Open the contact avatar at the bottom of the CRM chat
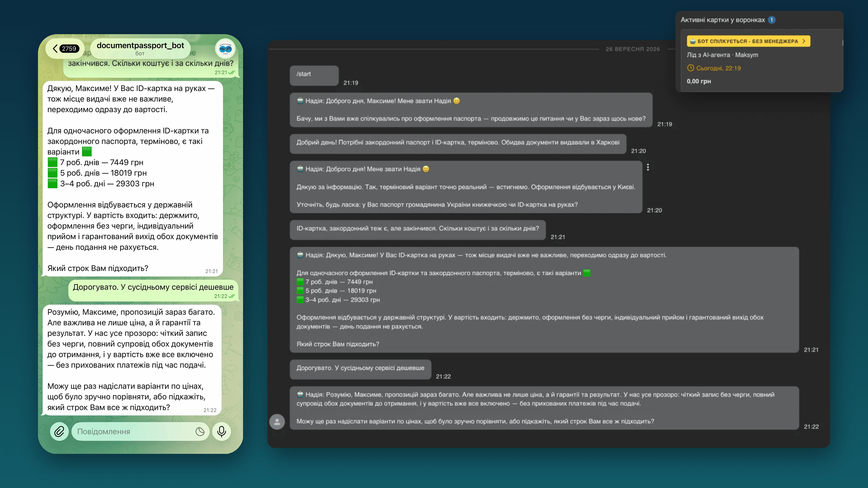This screenshot has width=868, height=488. pos(277,422)
